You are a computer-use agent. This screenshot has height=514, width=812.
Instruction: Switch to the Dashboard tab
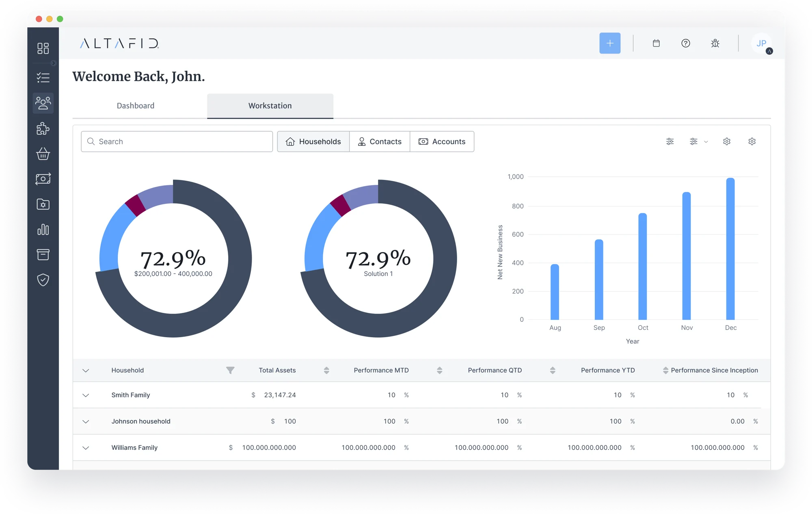pos(136,106)
